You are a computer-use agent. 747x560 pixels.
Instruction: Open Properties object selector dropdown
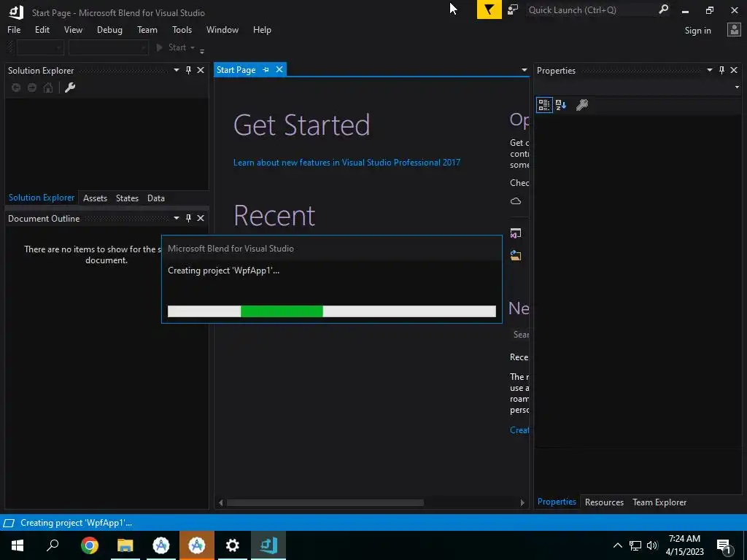tap(737, 87)
